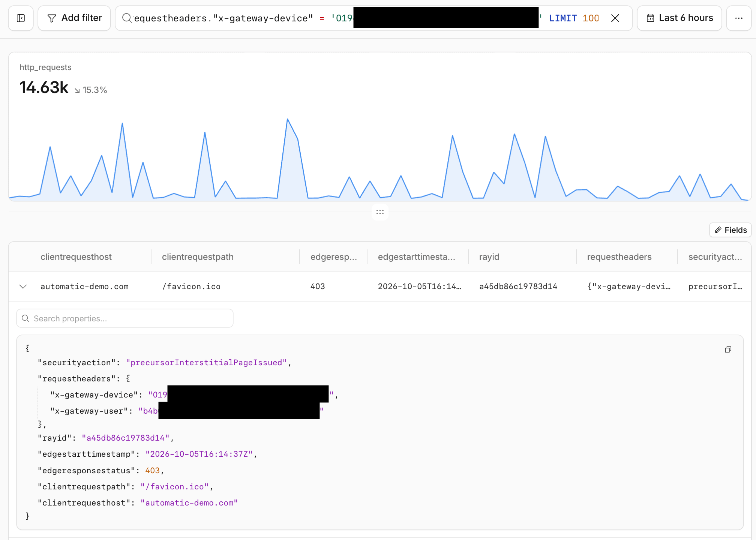The width and height of the screenshot is (756, 540).
Task: Click the "precursorInterstitialPageIssued" JSON value
Action: click(x=206, y=363)
